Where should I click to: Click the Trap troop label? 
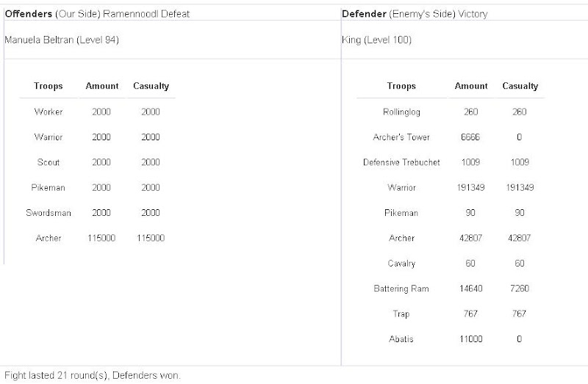point(401,314)
